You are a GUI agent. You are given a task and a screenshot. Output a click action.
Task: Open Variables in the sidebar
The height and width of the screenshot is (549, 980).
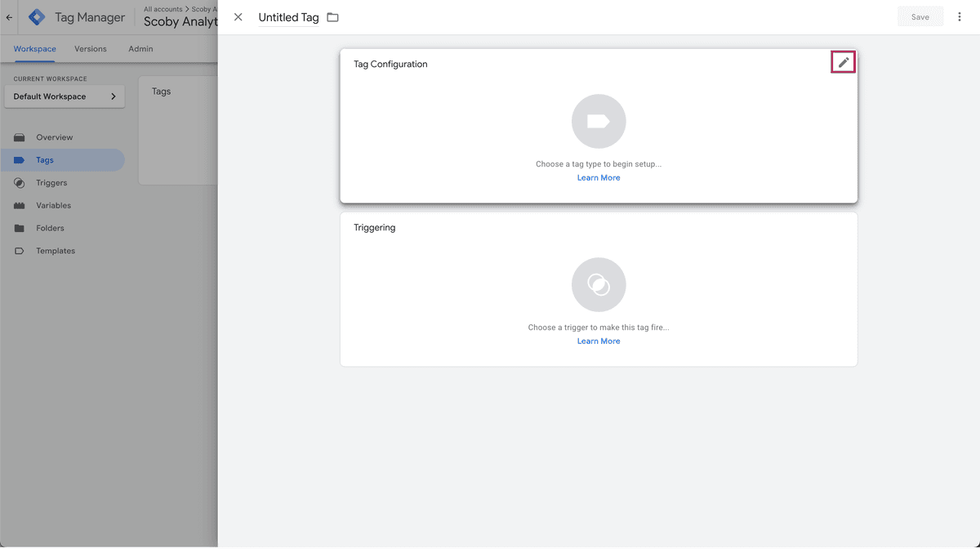click(x=53, y=206)
